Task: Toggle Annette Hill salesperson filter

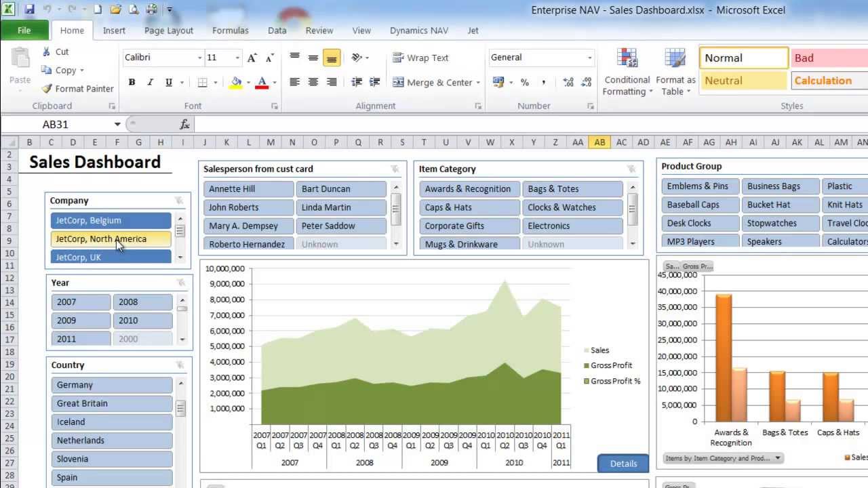Action: pos(248,188)
